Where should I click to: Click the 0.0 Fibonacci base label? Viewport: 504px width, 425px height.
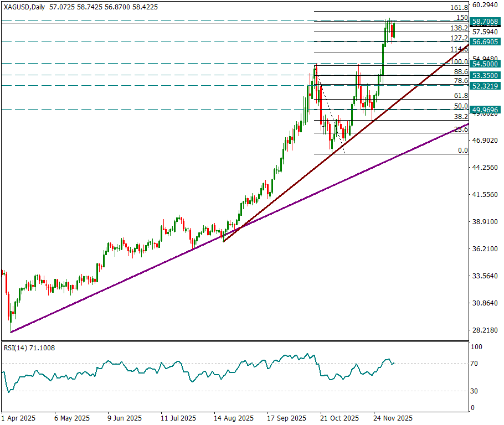pyautogui.click(x=462, y=150)
